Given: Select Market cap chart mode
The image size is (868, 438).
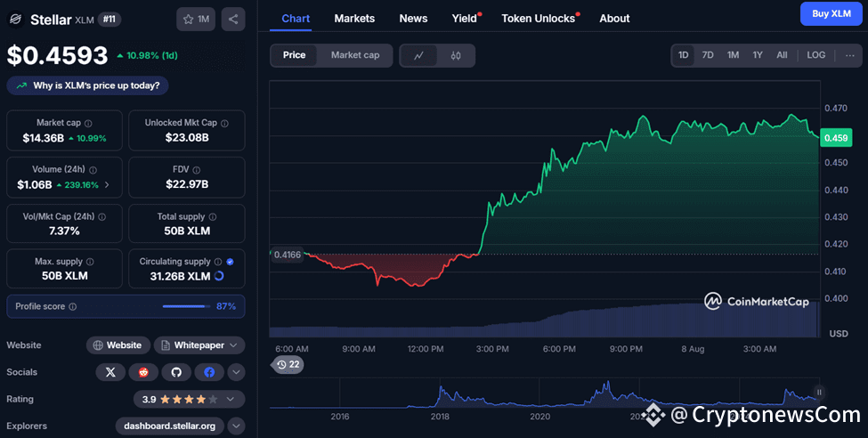Looking at the screenshot, I should tap(355, 55).
